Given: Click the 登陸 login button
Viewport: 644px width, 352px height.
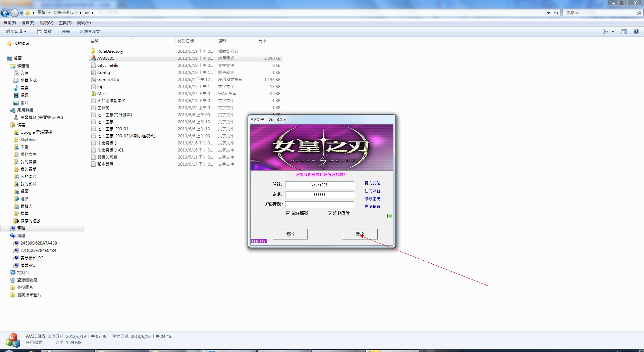Looking at the screenshot, I should coord(360,234).
